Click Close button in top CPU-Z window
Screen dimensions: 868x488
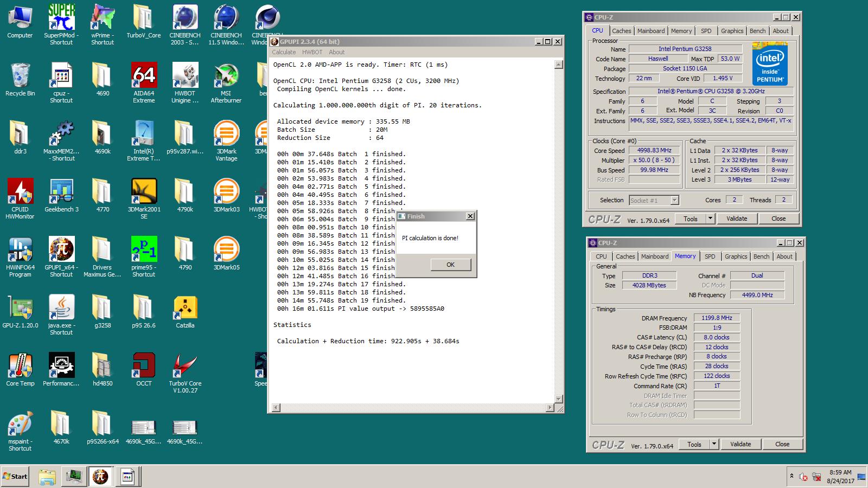(x=778, y=219)
